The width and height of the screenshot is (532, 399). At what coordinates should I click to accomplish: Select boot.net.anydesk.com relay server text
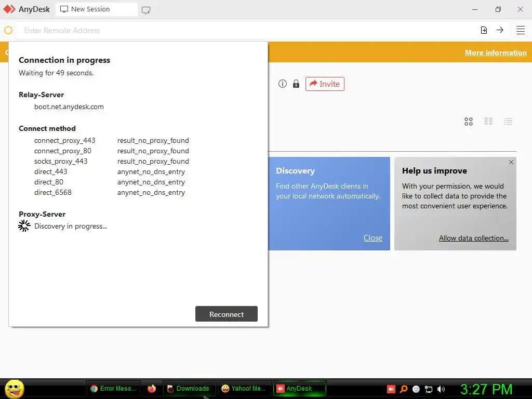point(69,107)
